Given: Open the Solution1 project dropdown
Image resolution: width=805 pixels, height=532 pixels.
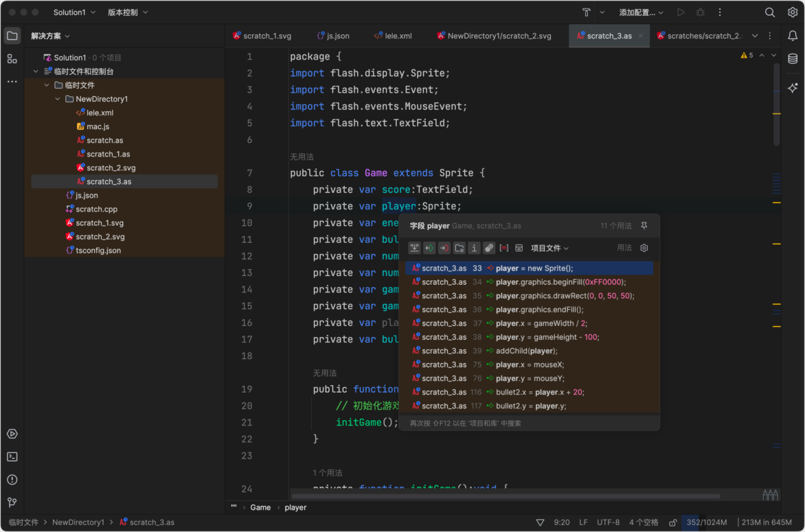Looking at the screenshot, I should coord(74,12).
